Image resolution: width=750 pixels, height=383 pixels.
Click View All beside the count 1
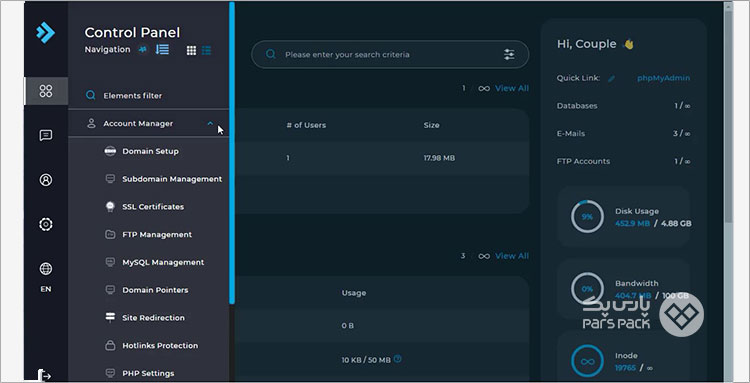[512, 88]
